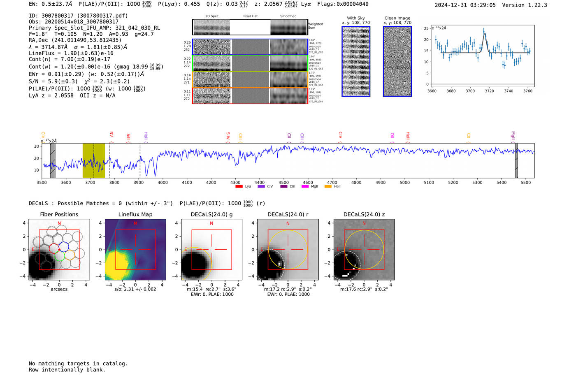Viewport: 576px width, 392px height.
Task: Click 'No matching targets in catalog.' text
Action: coord(78,364)
